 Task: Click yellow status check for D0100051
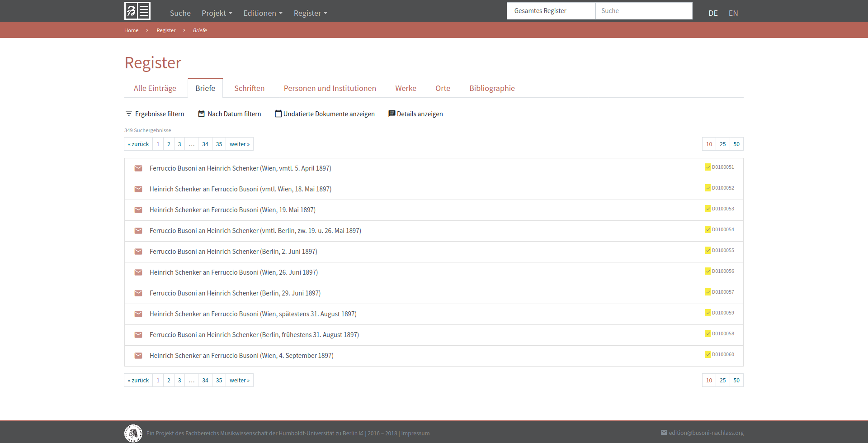[x=708, y=167]
